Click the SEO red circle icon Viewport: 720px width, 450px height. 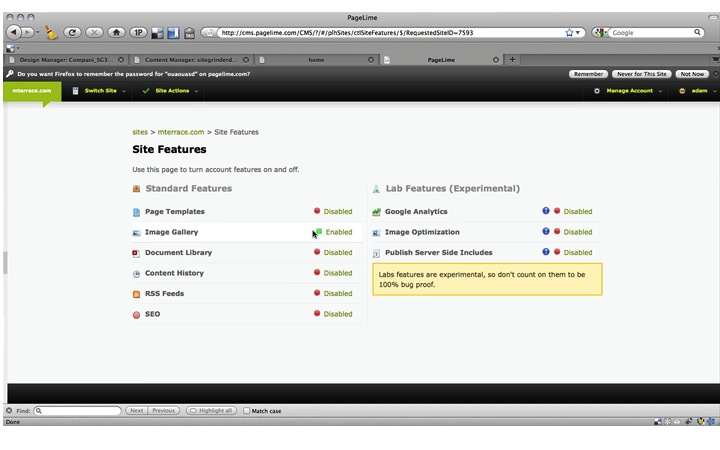click(136, 315)
